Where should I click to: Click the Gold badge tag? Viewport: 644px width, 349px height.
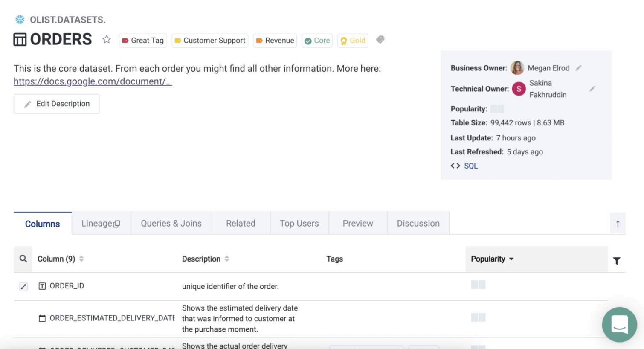353,41
